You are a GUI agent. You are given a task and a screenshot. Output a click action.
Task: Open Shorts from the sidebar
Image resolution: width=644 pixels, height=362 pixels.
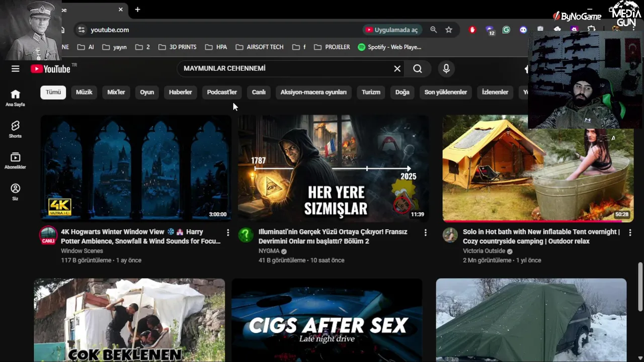[16, 129]
